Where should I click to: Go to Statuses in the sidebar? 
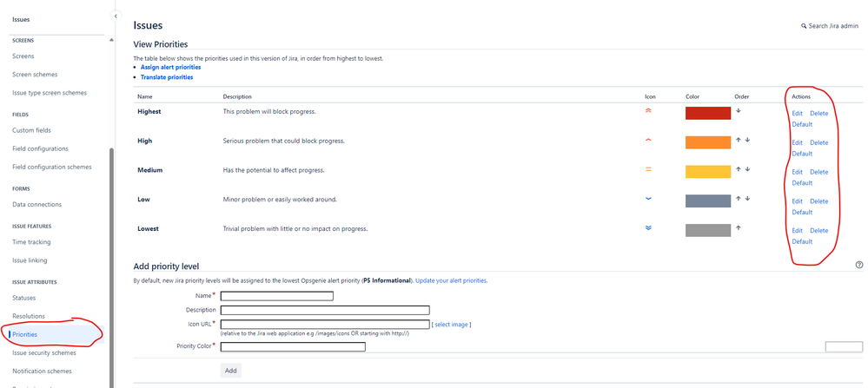point(23,298)
